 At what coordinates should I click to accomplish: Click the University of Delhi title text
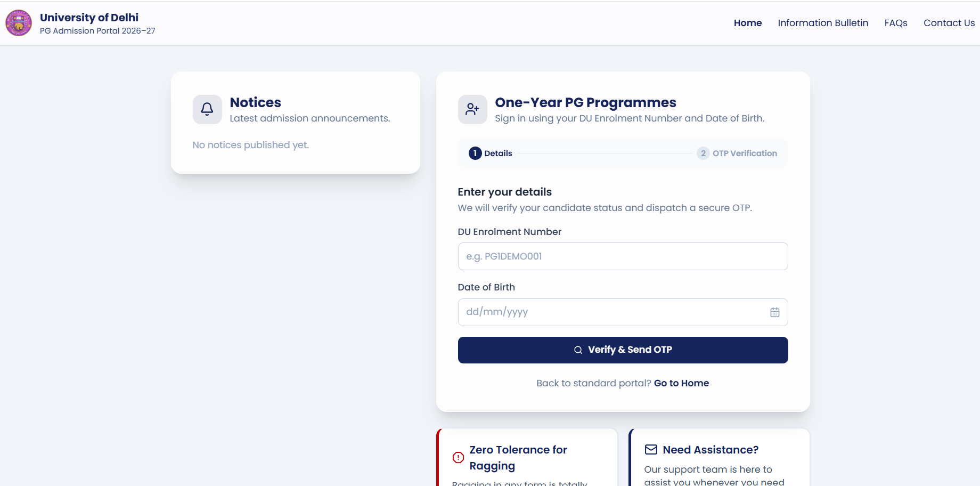click(x=89, y=18)
